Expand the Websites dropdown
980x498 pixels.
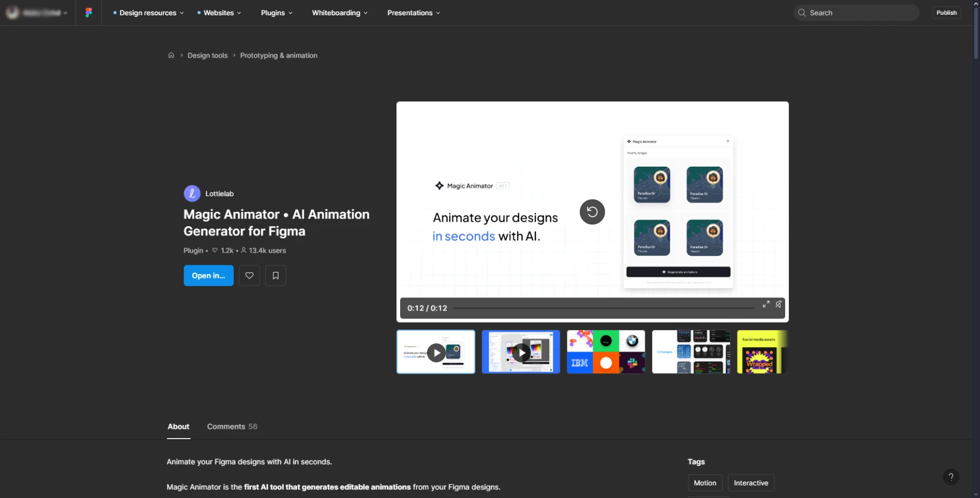219,13
